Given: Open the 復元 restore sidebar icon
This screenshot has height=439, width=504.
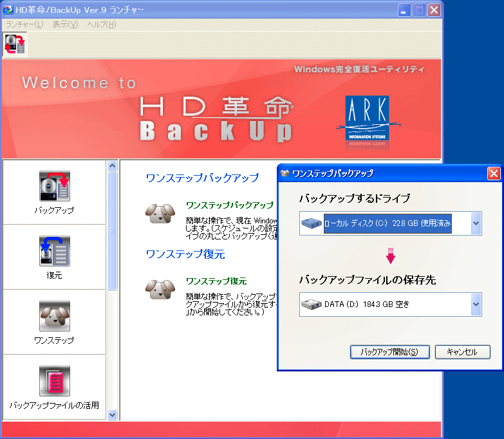Looking at the screenshot, I should pos(55,251).
